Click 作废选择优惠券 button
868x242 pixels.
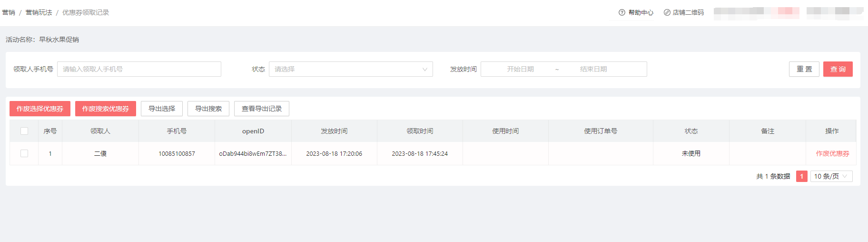40,109
